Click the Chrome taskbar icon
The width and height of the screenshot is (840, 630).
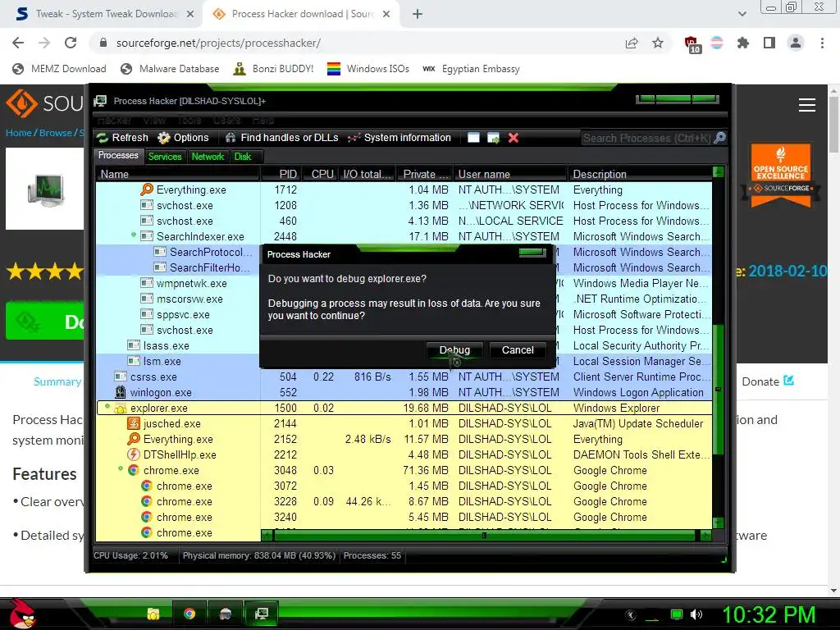click(189, 614)
